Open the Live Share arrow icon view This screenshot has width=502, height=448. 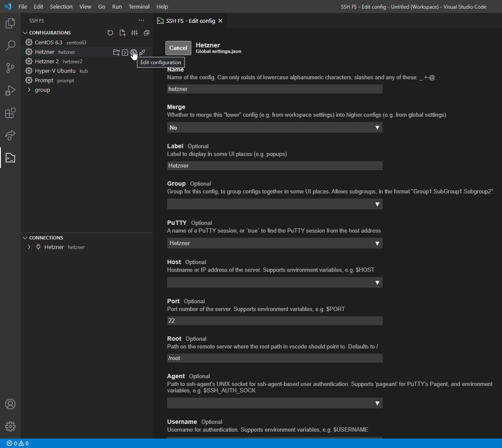coord(10,135)
